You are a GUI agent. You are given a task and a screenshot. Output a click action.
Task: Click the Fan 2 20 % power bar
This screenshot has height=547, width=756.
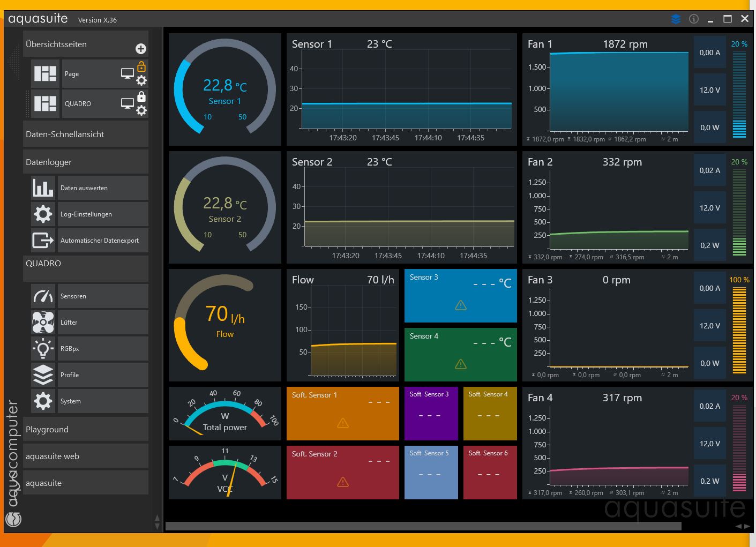coord(739,212)
